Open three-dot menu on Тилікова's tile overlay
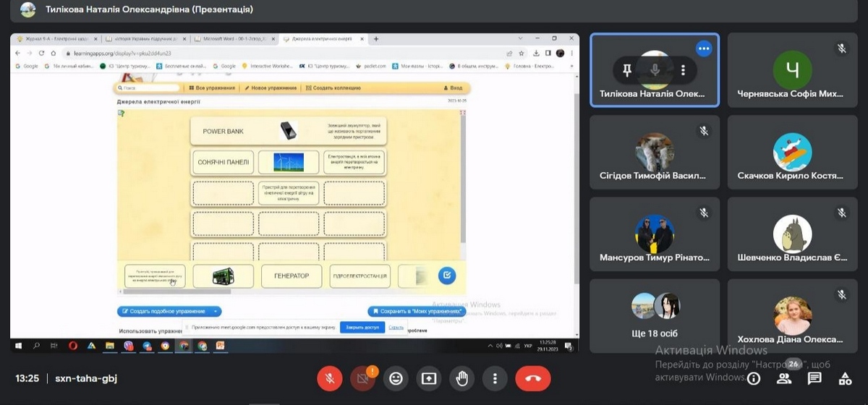 [x=683, y=70]
